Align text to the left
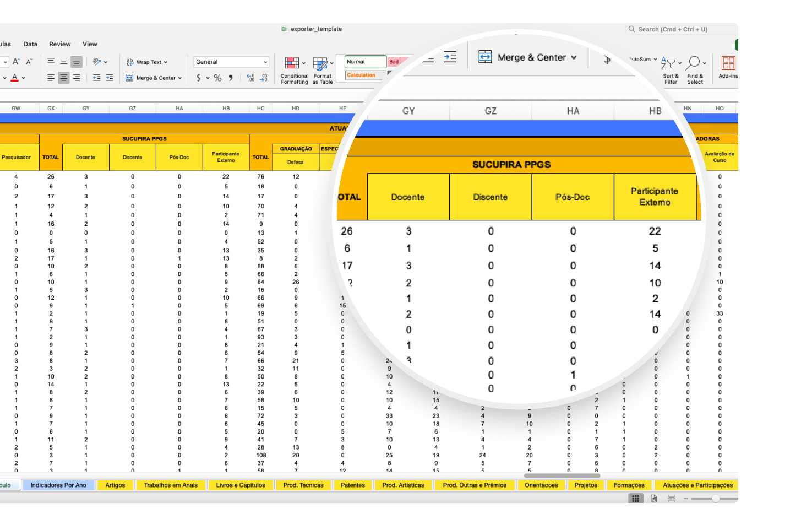 [51, 78]
